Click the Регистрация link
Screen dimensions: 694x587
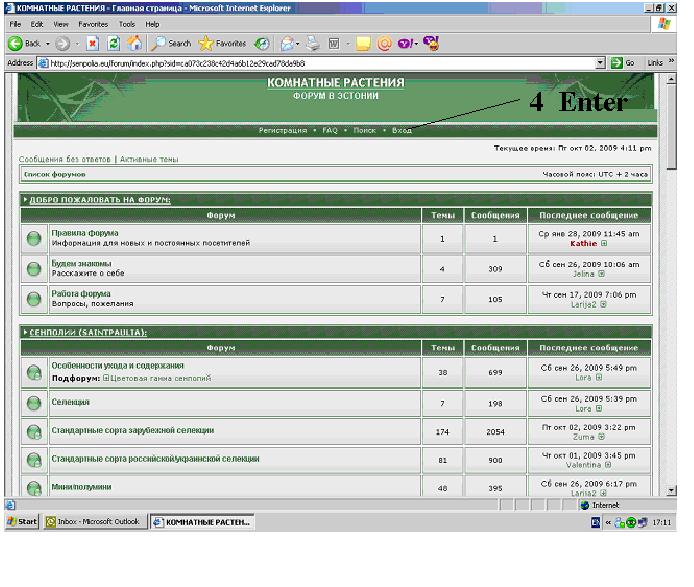coord(283,130)
